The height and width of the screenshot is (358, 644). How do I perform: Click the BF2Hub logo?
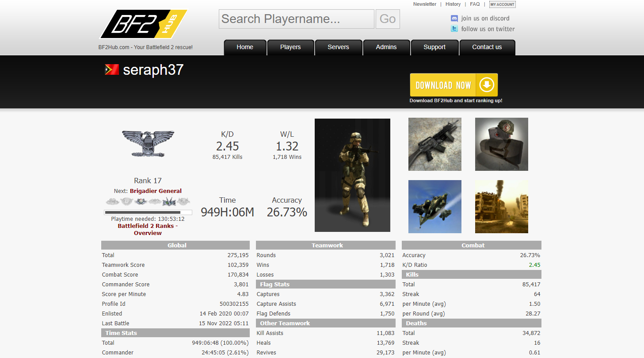pyautogui.click(x=144, y=24)
